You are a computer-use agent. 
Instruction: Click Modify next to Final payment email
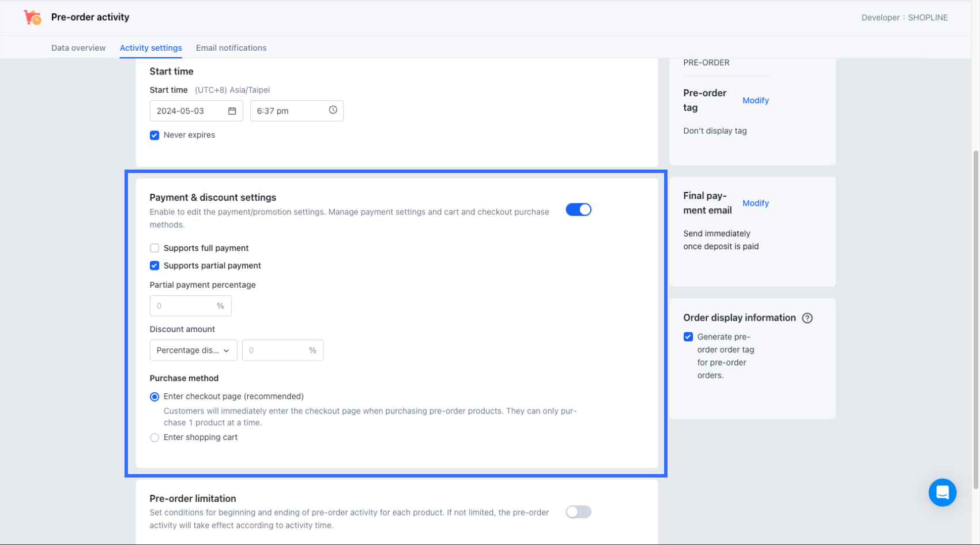coord(755,203)
